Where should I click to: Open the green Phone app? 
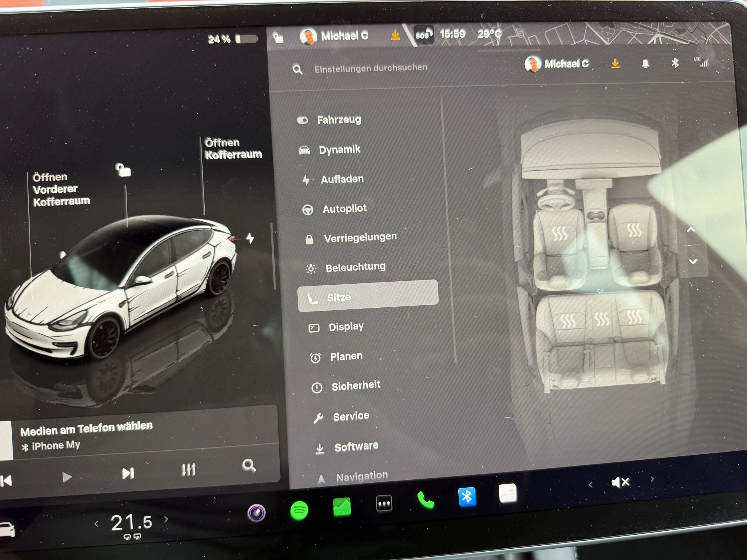coord(426,500)
